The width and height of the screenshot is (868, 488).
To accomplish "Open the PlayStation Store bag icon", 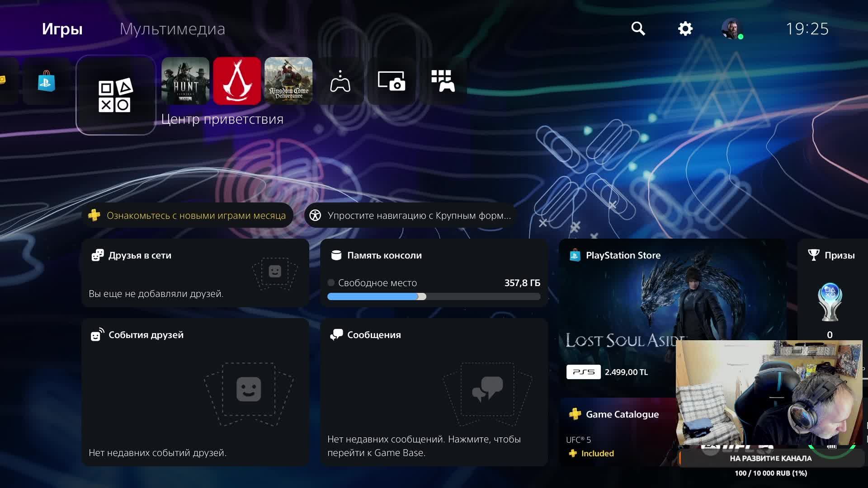I will (47, 82).
